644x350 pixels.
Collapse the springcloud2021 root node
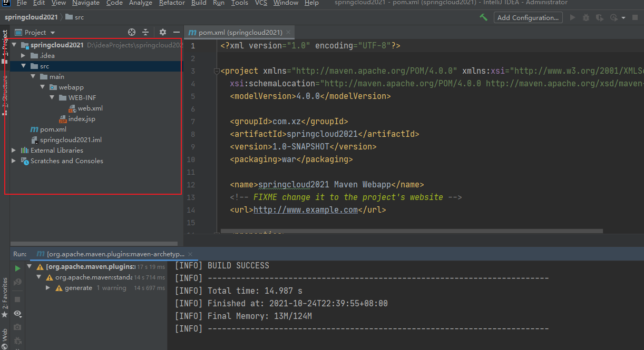(x=14, y=45)
